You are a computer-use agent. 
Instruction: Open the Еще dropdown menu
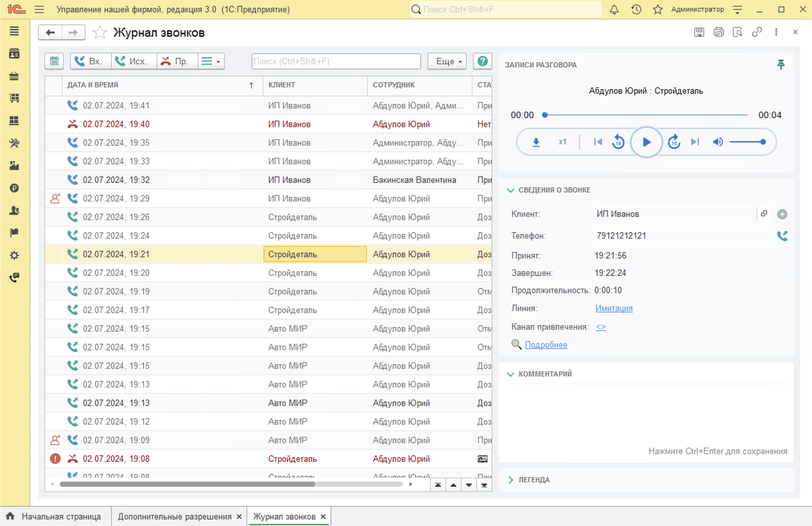coord(447,62)
